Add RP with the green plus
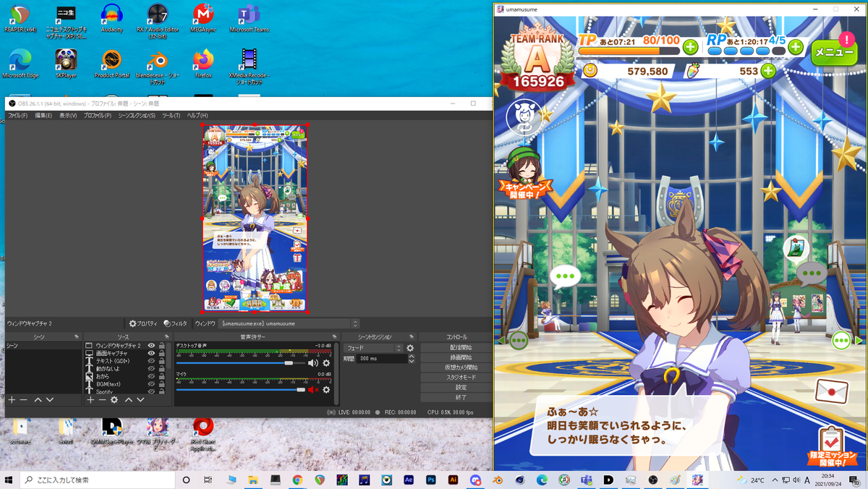This screenshot has width=868, height=489. tap(796, 48)
